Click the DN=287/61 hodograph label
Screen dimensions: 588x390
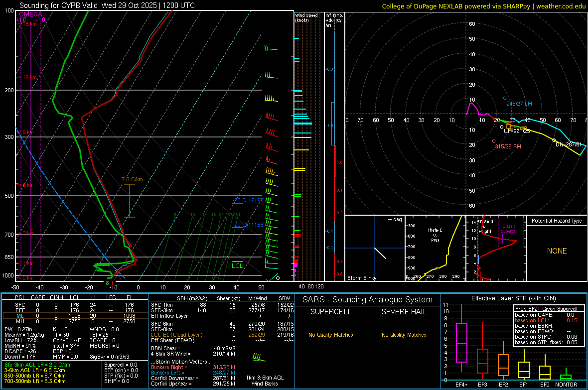click(569, 144)
